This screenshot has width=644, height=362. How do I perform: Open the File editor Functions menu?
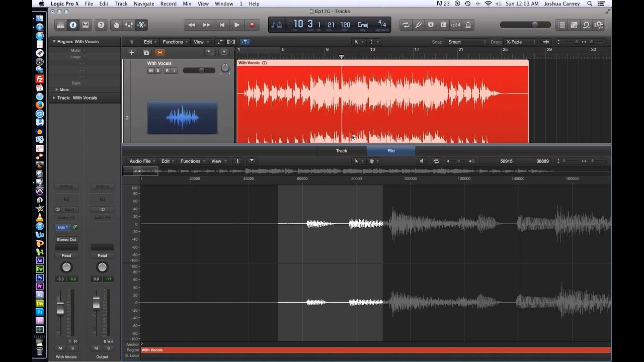coord(192,161)
